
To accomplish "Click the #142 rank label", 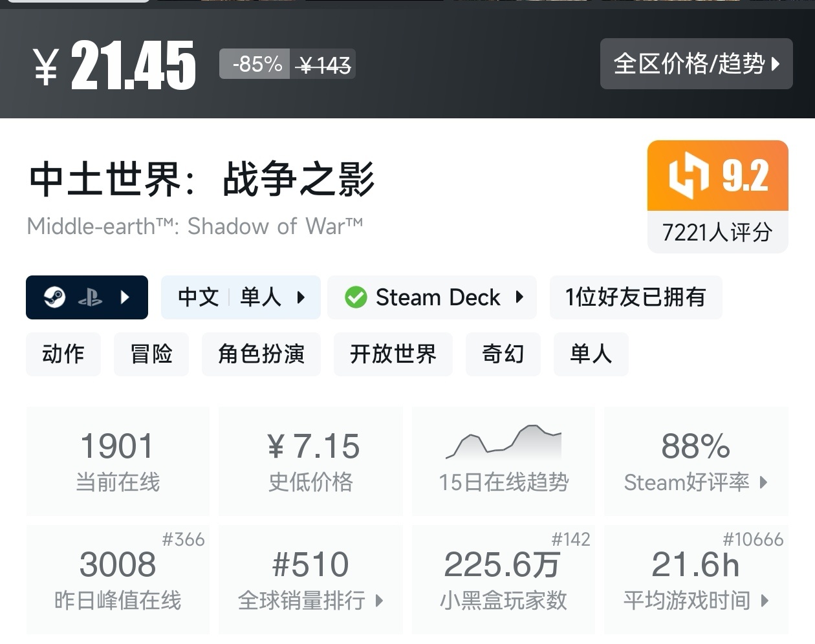I will [x=570, y=539].
